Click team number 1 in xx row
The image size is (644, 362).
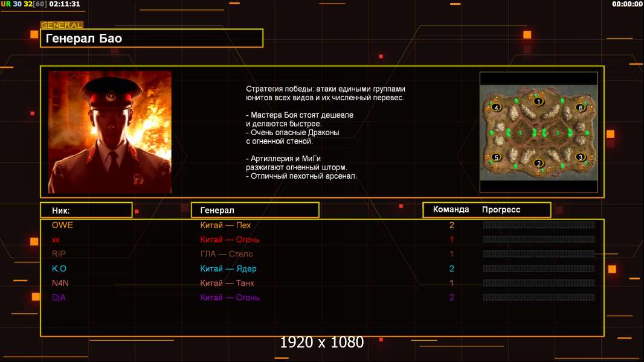pyautogui.click(x=451, y=240)
